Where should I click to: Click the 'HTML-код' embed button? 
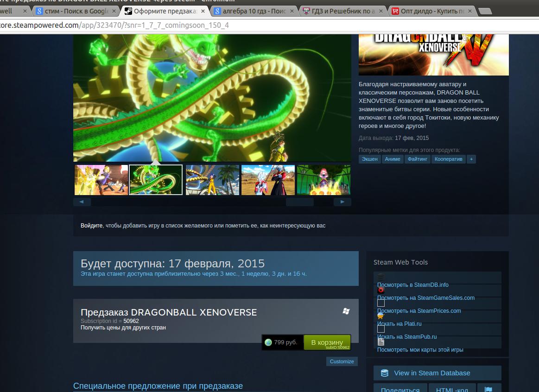point(452,388)
